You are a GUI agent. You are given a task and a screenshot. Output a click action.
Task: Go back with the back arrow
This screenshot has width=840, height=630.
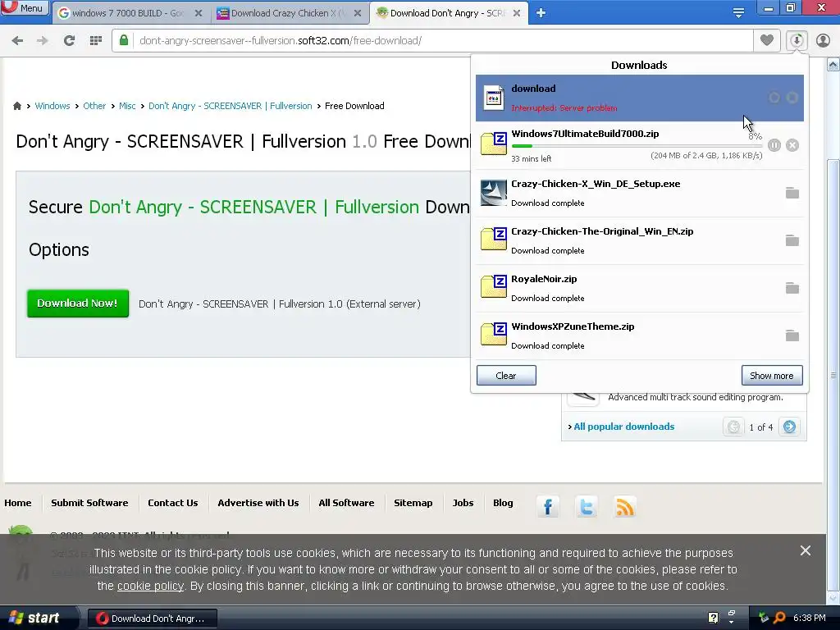pyautogui.click(x=18, y=40)
